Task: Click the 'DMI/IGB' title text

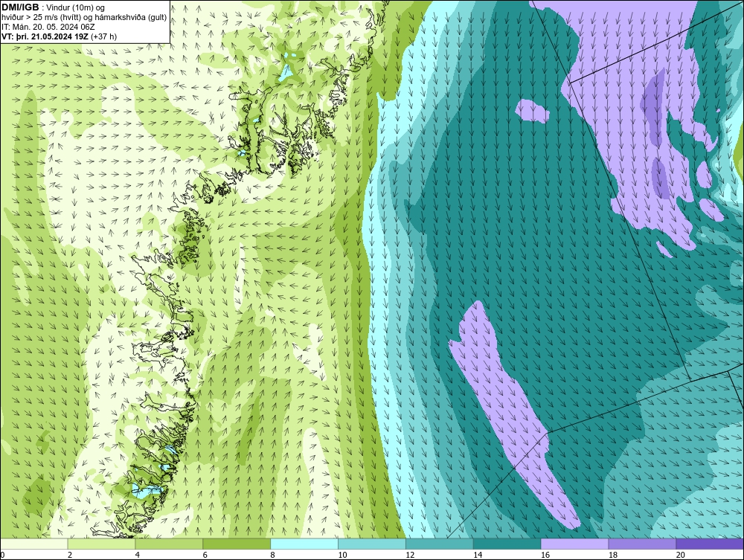Action: click(x=20, y=7)
